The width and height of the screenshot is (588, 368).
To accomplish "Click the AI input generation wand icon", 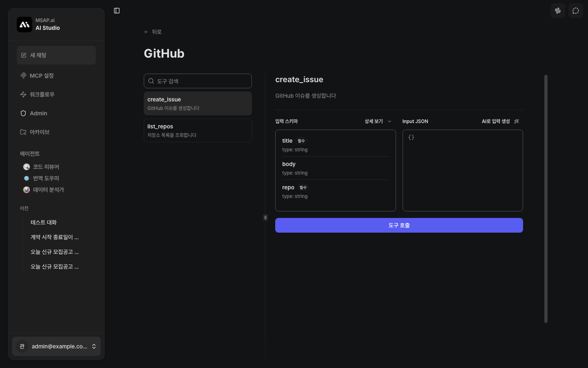I will (x=517, y=121).
